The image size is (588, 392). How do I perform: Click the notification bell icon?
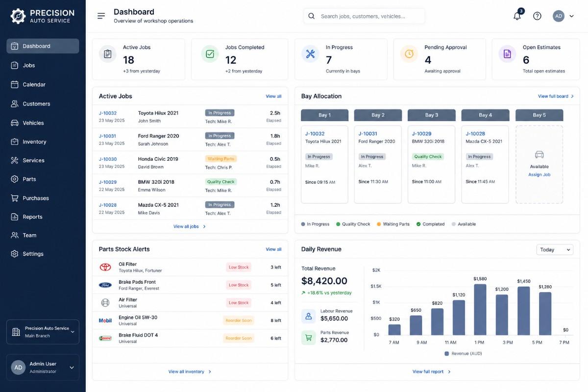[x=517, y=16]
